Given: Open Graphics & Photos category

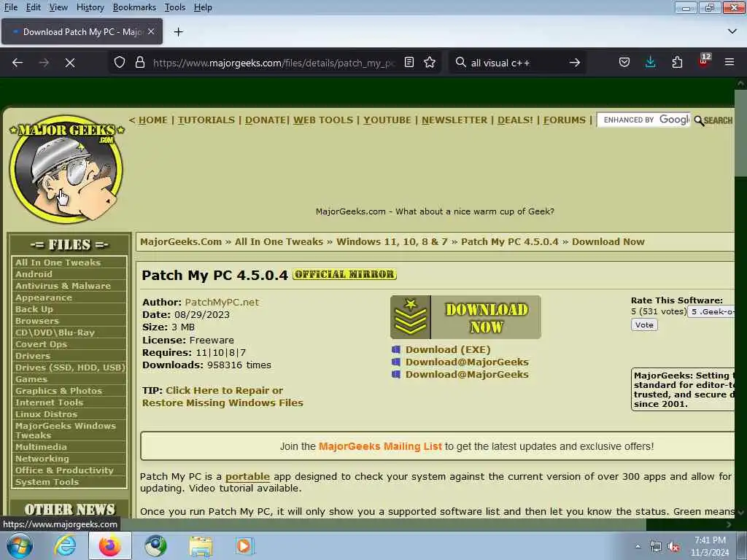Looking at the screenshot, I should coord(58,391).
